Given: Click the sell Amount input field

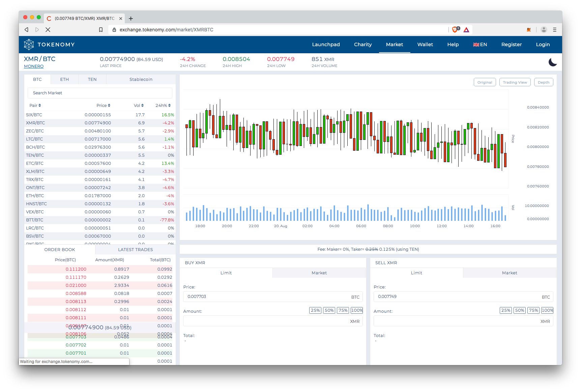Looking at the screenshot, I should 463,321.
